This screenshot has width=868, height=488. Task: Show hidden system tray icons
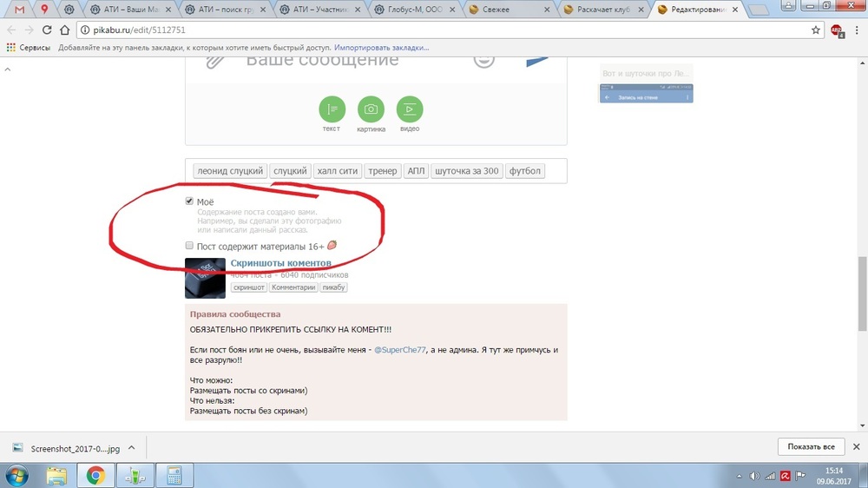click(738, 476)
